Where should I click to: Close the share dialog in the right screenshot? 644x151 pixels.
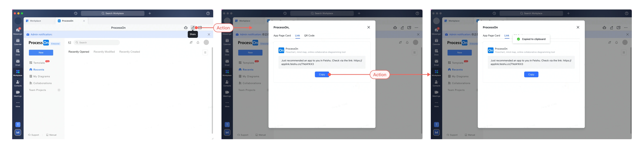tap(578, 27)
